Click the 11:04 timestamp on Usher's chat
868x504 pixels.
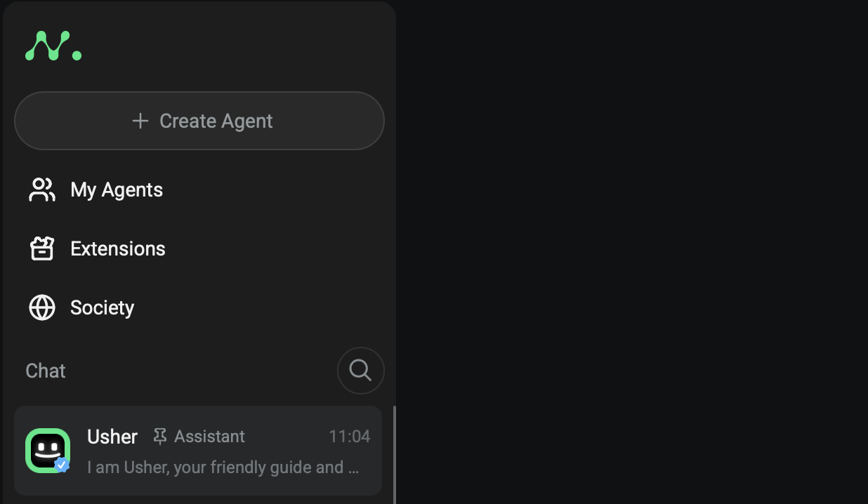[x=349, y=437]
